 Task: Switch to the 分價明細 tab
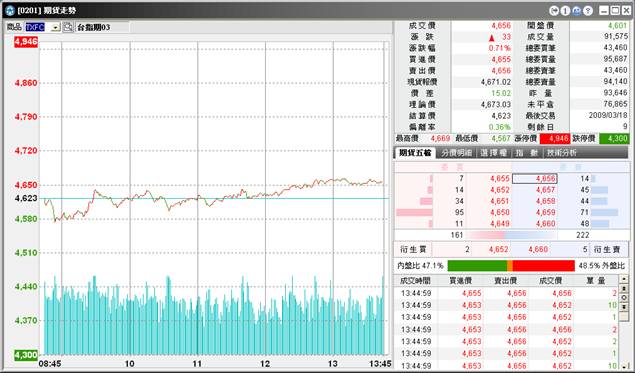pos(456,153)
